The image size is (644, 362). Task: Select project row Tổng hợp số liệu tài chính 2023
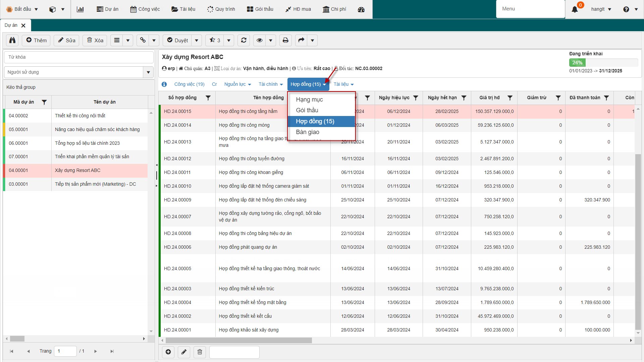coord(76,143)
